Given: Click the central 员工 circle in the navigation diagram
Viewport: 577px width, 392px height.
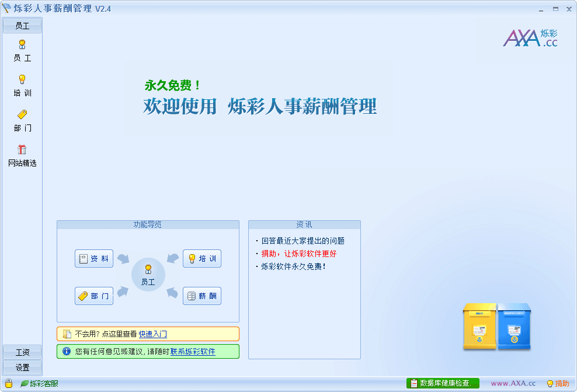Looking at the screenshot, I should point(148,275).
